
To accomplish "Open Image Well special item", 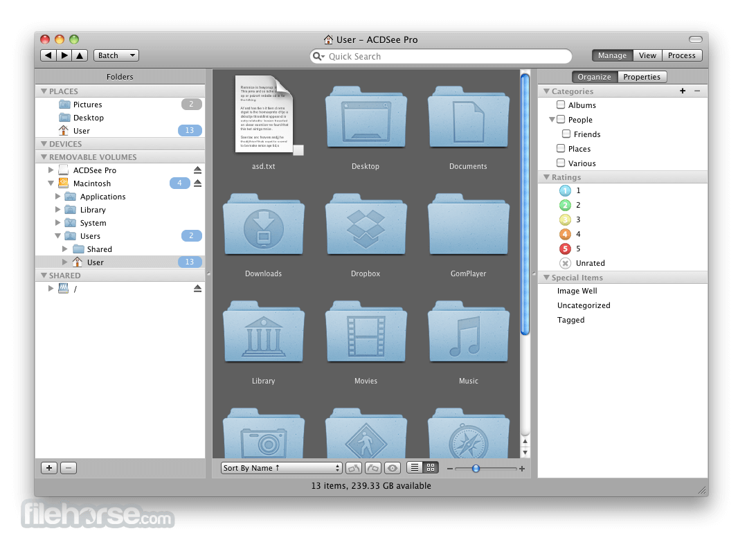I will click(x=577, y=291).
